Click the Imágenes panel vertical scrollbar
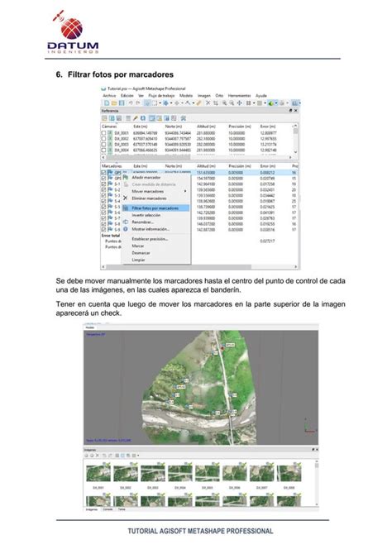Screen dimensions: 392x554 (317, 483)
